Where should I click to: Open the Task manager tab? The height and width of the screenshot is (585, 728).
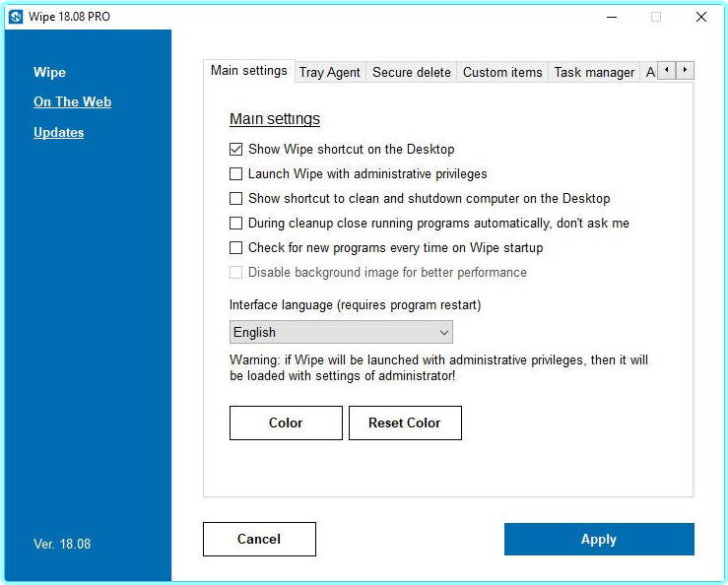(x=594, y=73)
